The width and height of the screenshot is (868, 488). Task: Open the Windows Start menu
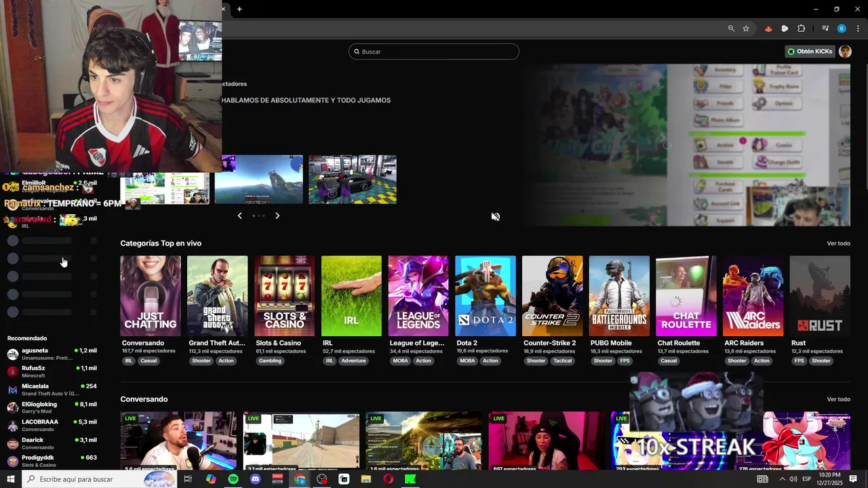point(10,479)
